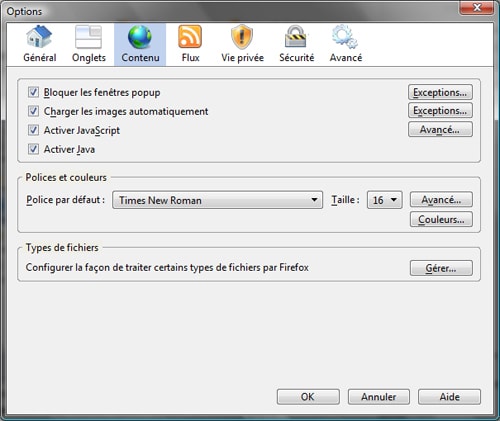The height and width of the screenshot is (421, 500).
Task: Confirm with the OK button
Action: tap(308, 397)
